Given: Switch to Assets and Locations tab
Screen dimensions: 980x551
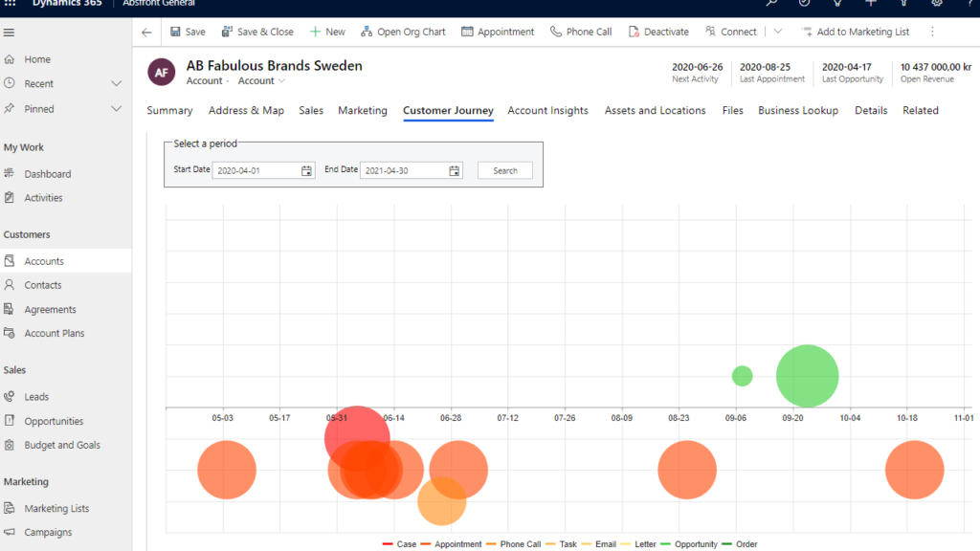Looking at the screenshot, I should (655, 111).
